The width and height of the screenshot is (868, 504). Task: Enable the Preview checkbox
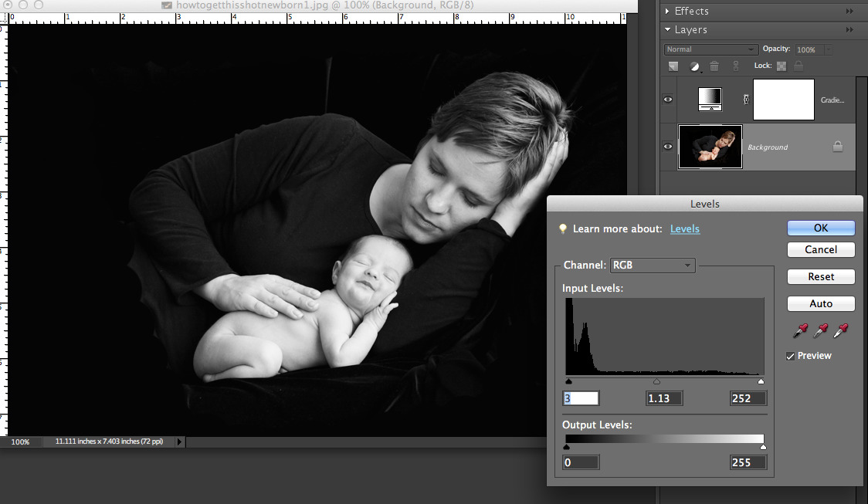pyautogui.click(x=790, y=356)
